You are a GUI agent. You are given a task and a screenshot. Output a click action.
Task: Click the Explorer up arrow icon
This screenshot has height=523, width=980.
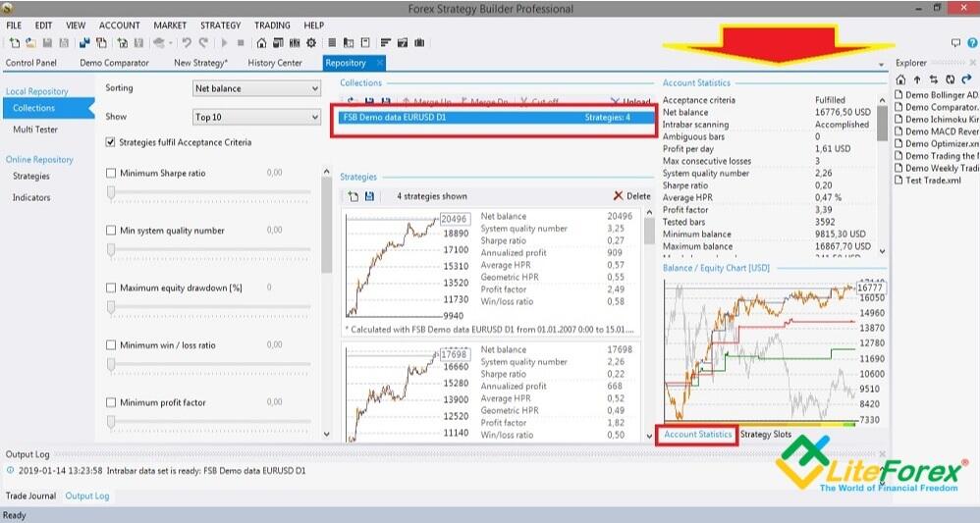[x=917, y=79]
